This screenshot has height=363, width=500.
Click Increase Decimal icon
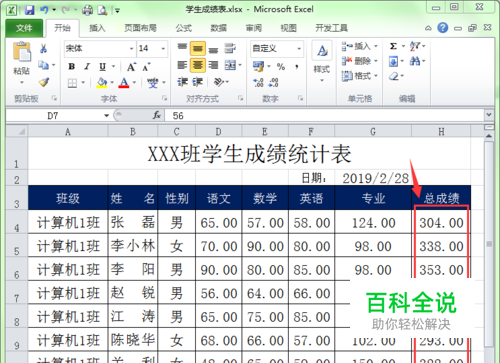click(x=258, y=82)
